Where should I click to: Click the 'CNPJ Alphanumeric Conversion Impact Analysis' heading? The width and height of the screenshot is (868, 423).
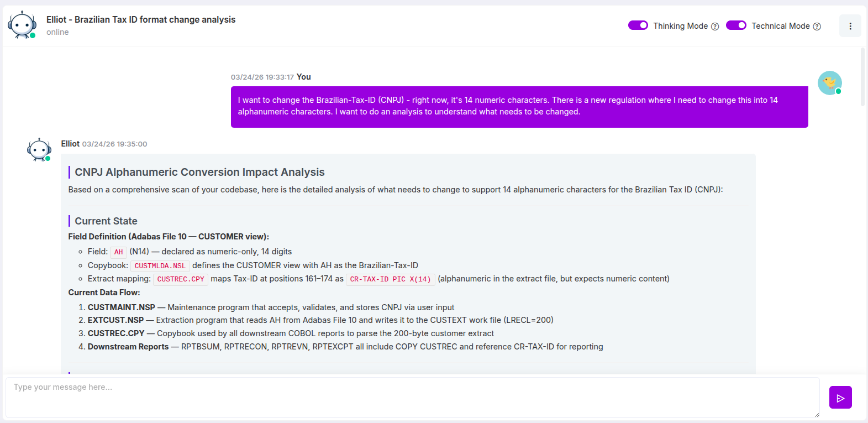tap(199, 172)
